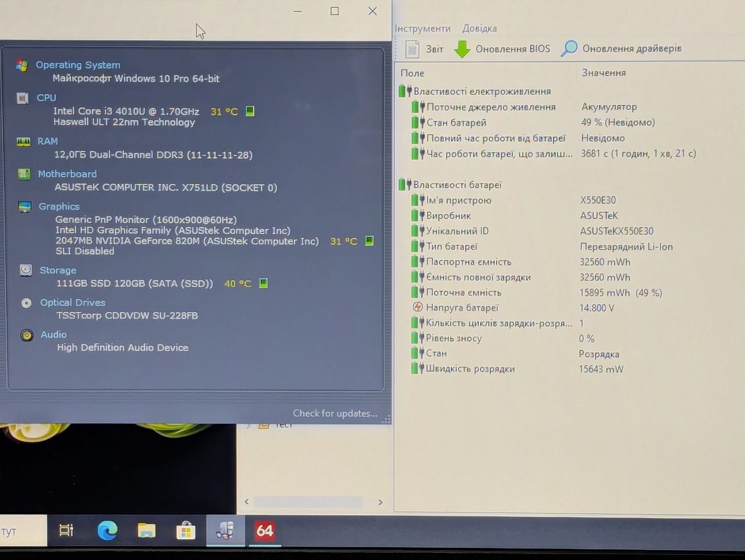Click the CPU temperature value 31 °C
Screen dimensions: 745x560
tap(225, 112)
